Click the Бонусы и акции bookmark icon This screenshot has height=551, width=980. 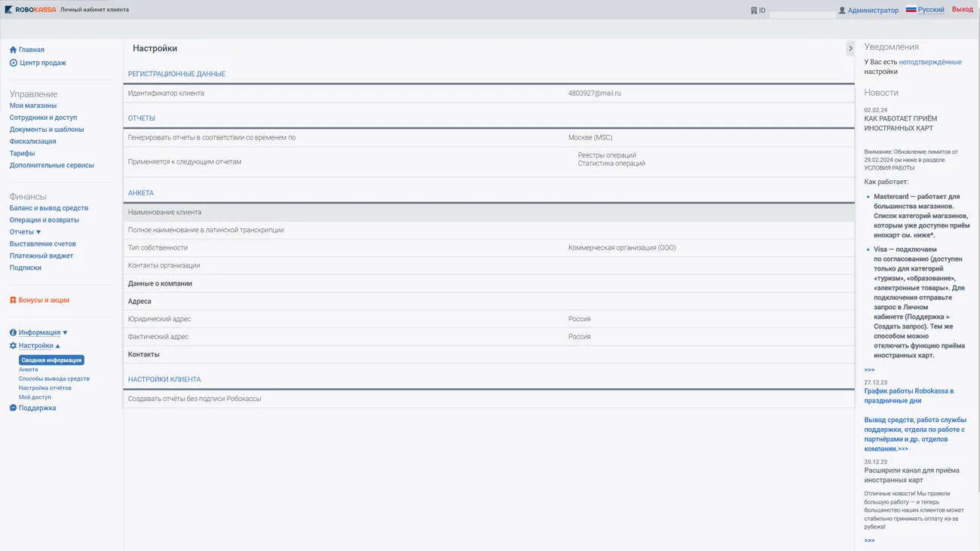(x=13, y=300)
